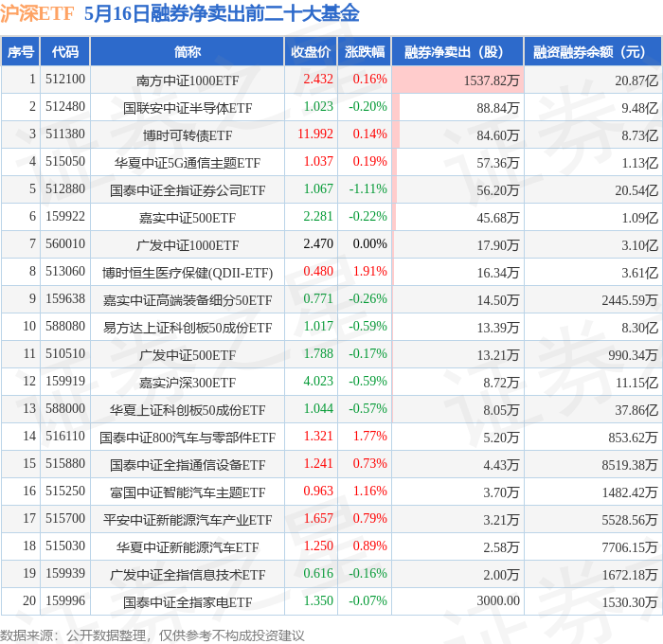Select 国泰中证全指家电ETF name

[x=188, y=602]
